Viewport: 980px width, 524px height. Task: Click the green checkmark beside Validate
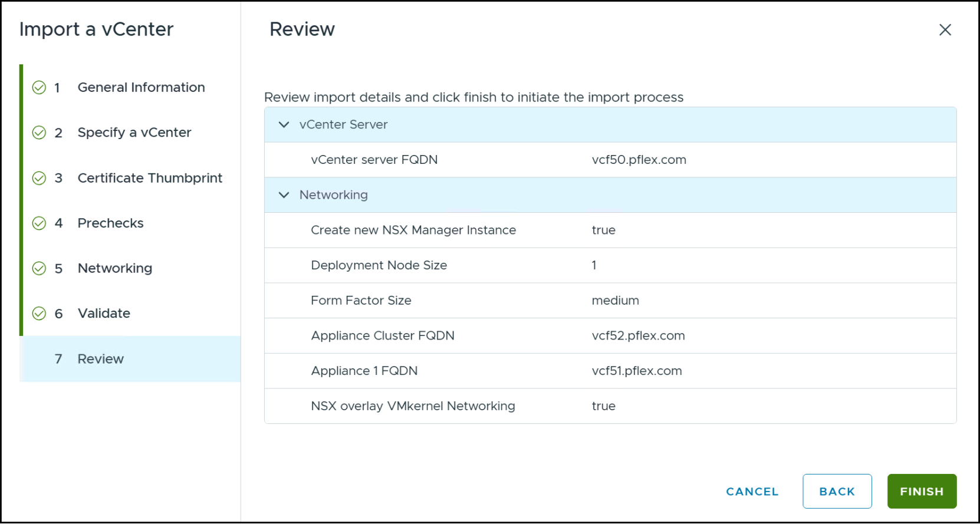(x=39, y=314)
